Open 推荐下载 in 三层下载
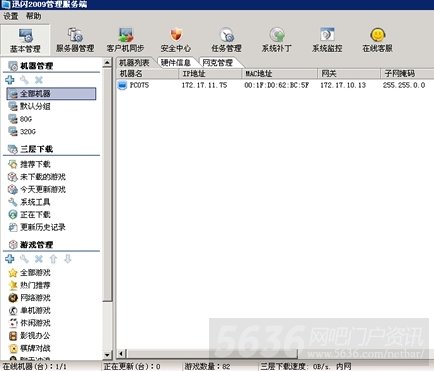This screenshot has width=434, height=371. click(x=29, y=164)
